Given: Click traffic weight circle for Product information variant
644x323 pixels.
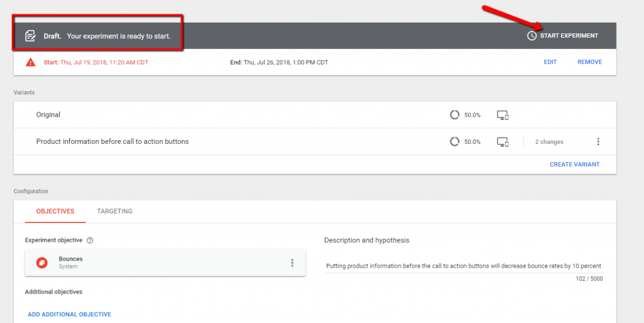Looking at the screenshot, I should click(x=455, y=142).
